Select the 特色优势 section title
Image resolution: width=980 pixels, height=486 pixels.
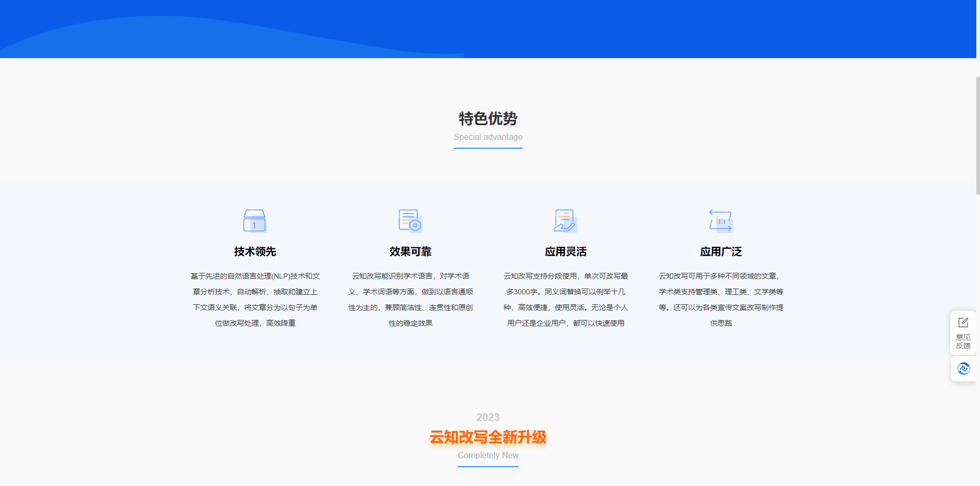[488, 119]
